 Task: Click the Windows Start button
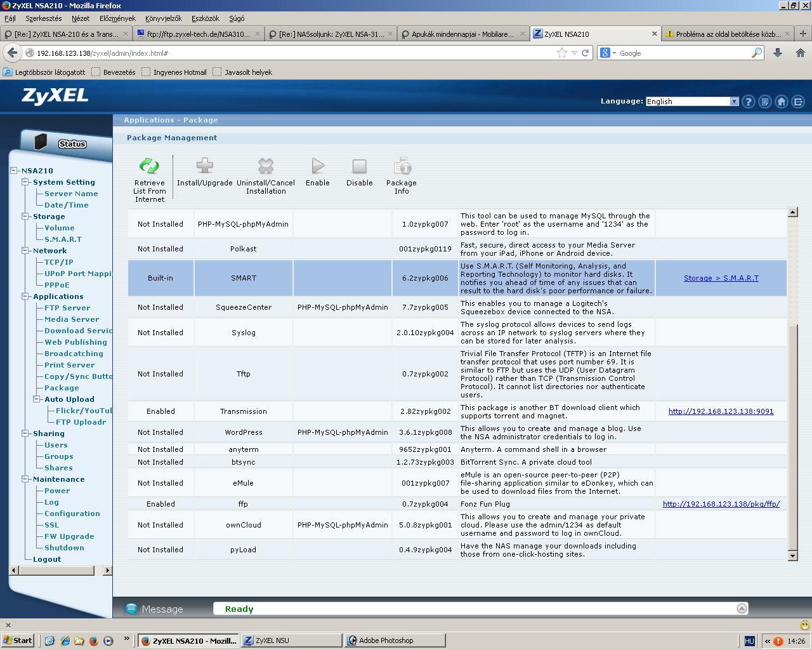pyautogui.click(x=17, y=640)
